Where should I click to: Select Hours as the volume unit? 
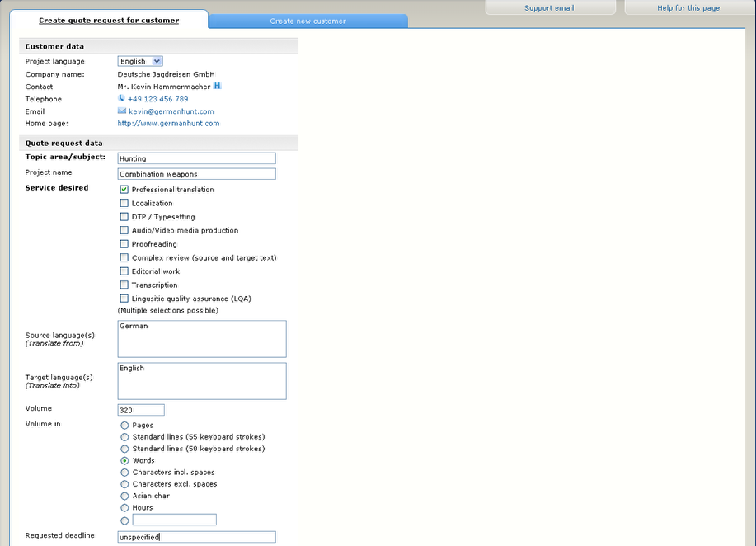pyautogui.click(x=124, y=508)
